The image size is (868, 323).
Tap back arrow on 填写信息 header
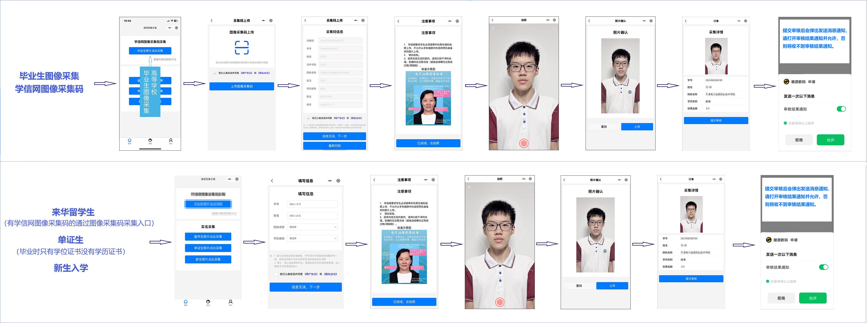[x=272, y=181]
